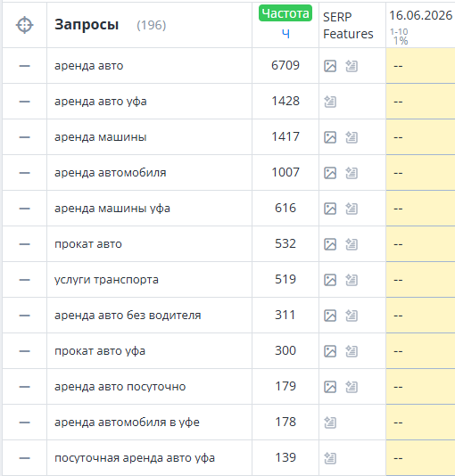Select the query прокат авто уфа
This screenshot has height=476, width=455.
pos(100,351)
